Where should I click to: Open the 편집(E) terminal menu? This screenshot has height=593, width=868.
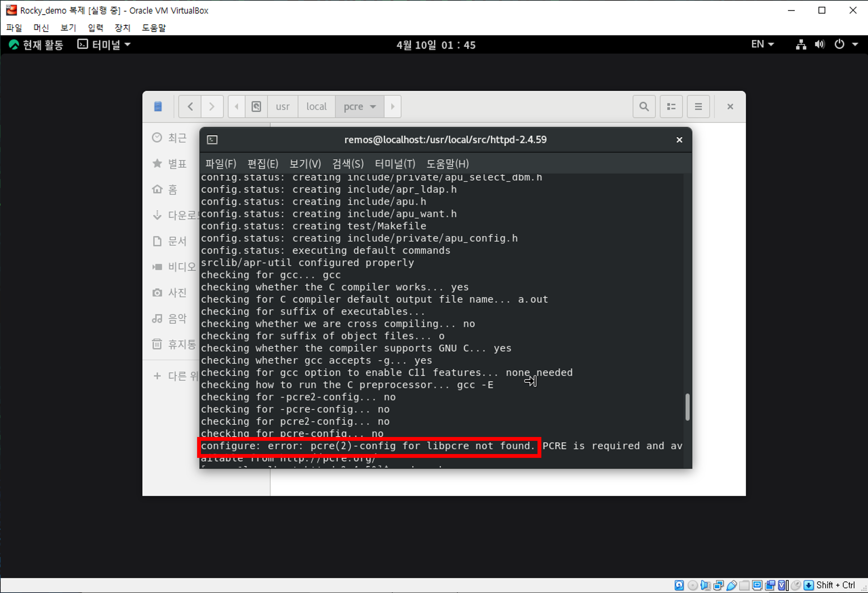coord(262,164)
